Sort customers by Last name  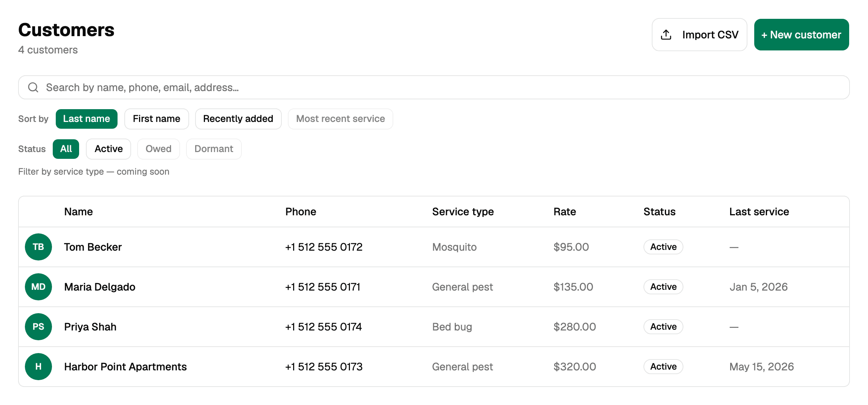point(87,119)
